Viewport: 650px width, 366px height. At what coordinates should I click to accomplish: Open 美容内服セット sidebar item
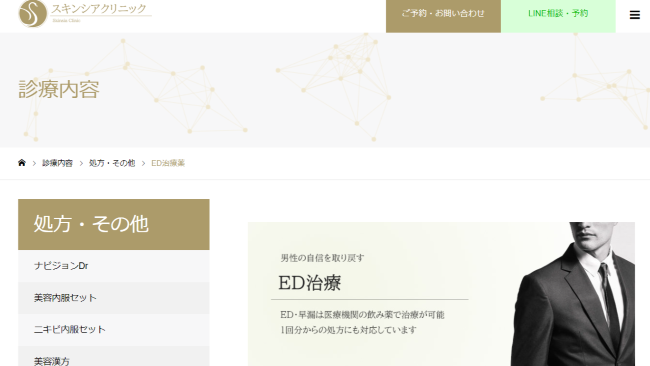coord(114,298)
